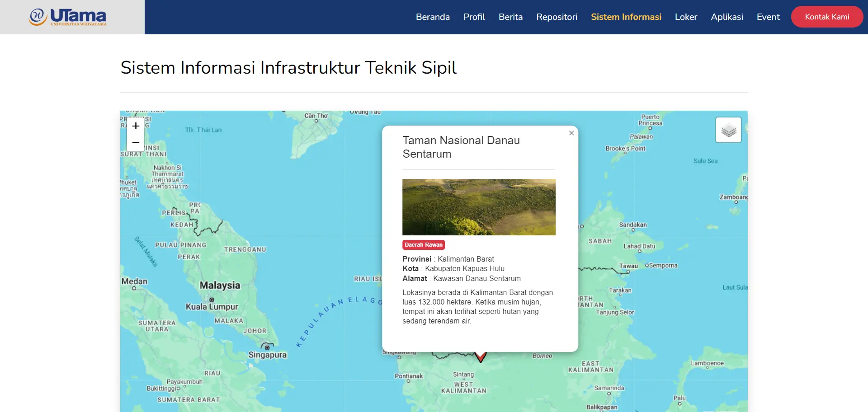868x412 pixels.
Task: Select Sistem Informasi in navigation
Action: (626, 17)
